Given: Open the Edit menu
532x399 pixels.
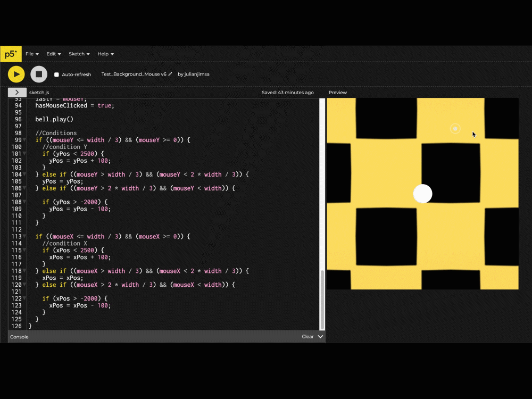Looking at the screenshot, I should tap(53, 54).
